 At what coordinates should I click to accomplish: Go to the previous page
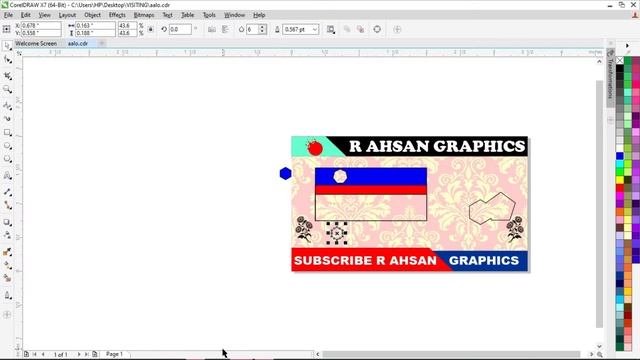(43, 354)
